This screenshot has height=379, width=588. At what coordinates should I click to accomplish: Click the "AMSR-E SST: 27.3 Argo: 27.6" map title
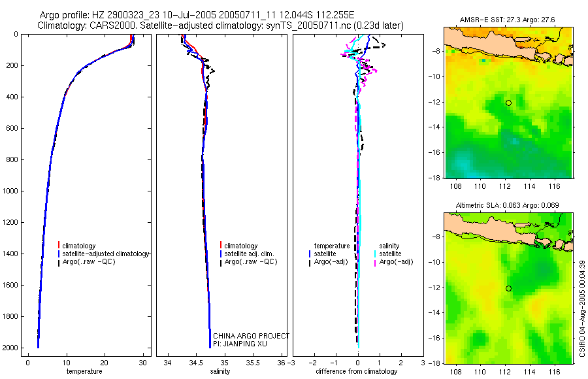[508, 20]
